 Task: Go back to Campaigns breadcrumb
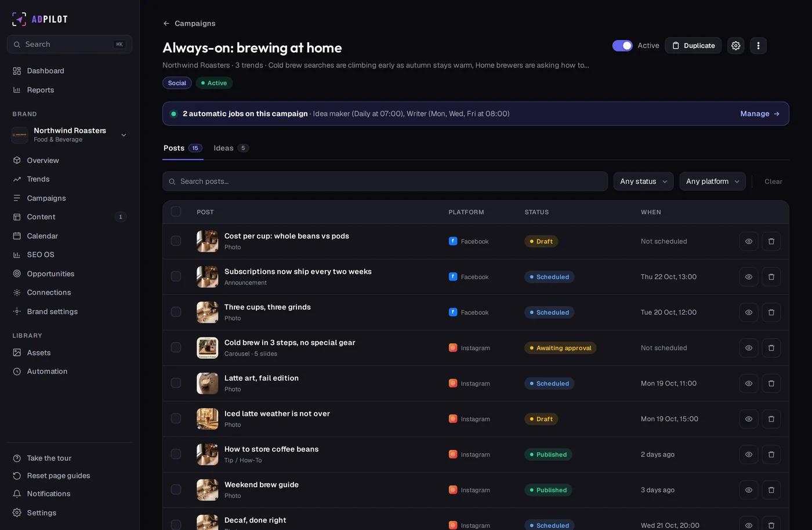tap(189, 23)
